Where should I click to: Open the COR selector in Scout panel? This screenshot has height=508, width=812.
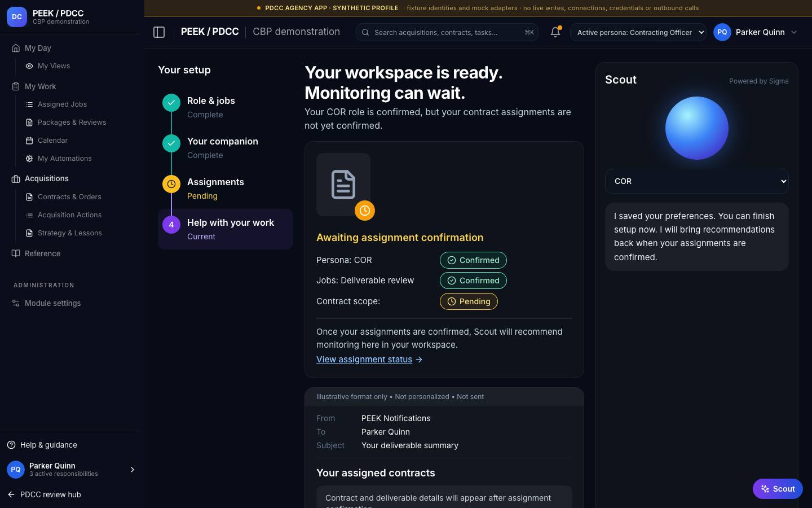pyautogui.click(x=697, y=181)
